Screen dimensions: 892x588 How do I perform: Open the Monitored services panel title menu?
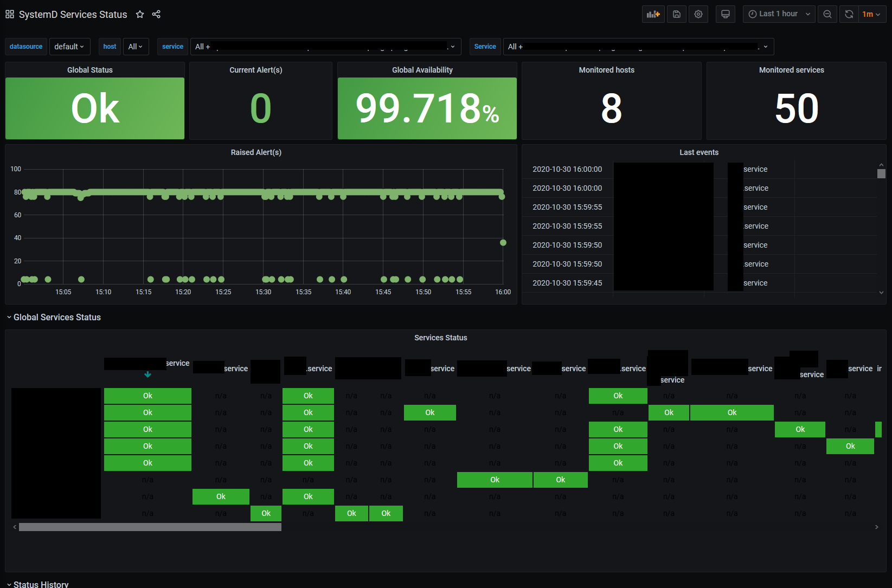792,70
